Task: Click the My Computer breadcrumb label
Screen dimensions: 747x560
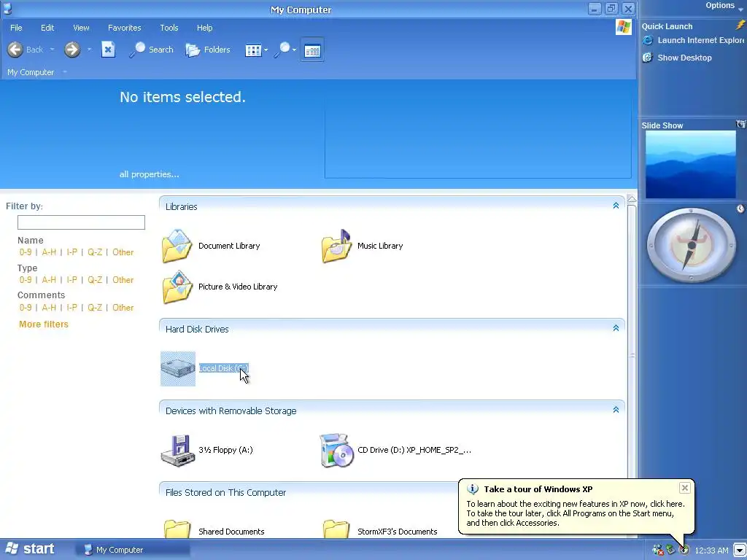Action: 31,72
